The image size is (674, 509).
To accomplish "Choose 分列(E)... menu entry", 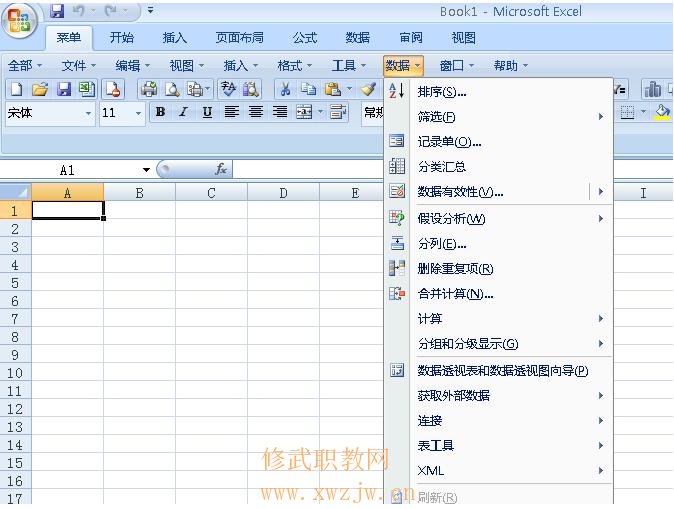I will pyautogui.click(x=498, y=244).
